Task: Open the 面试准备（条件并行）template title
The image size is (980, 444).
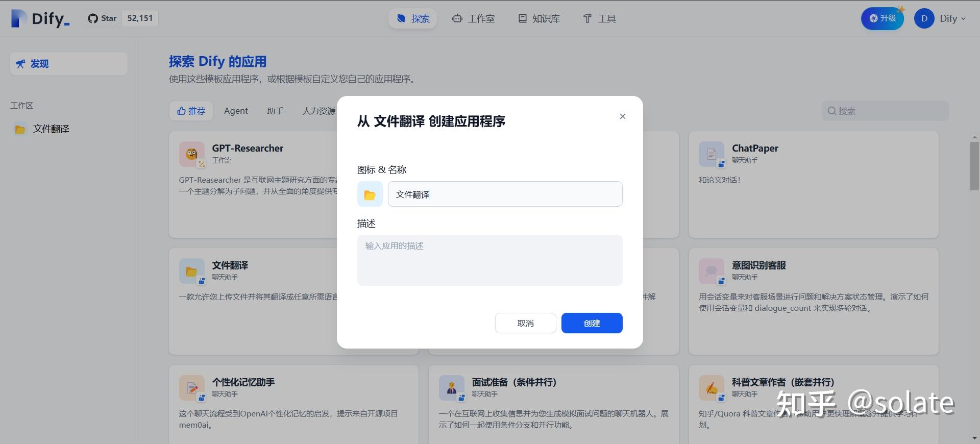Action: pyautogui.click(x=514, y=382)
